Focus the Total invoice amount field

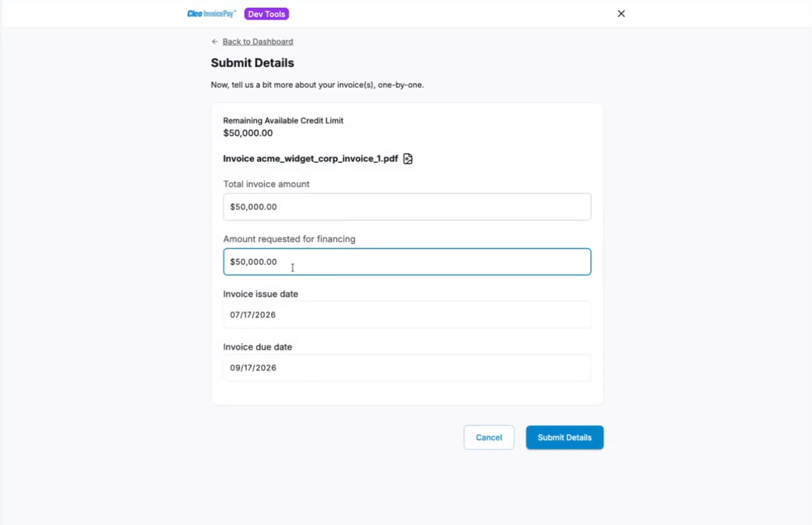[x=407, y=207]
